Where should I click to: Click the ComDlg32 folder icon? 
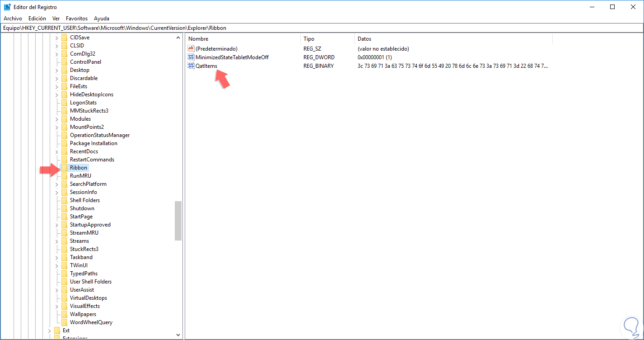pos(64,54)
